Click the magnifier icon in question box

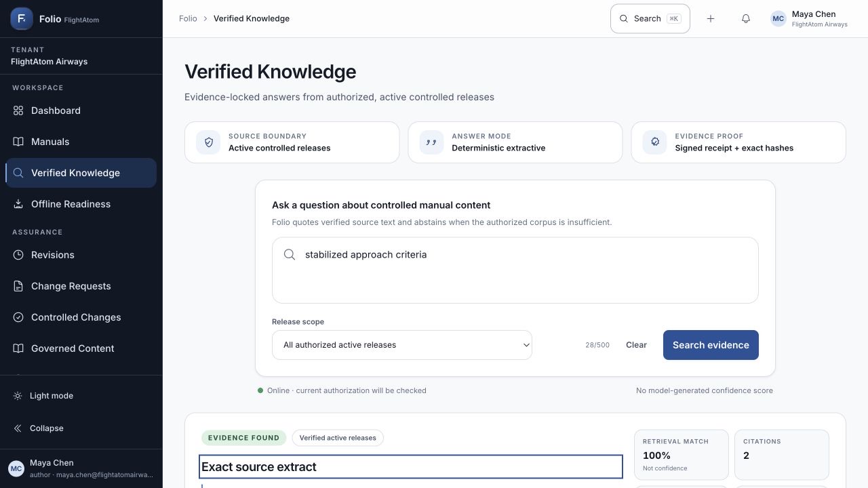tap(290, 255)
